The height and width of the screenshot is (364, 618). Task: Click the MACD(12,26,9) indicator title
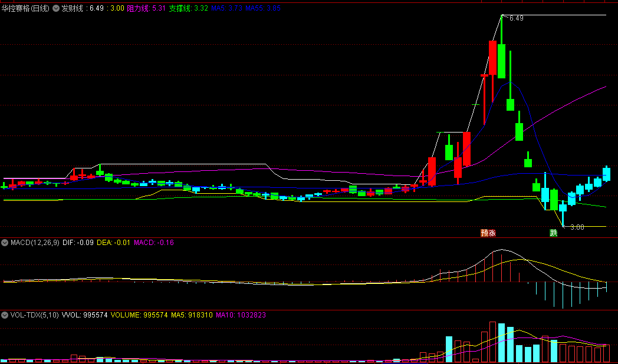click(x=35, y=243)
